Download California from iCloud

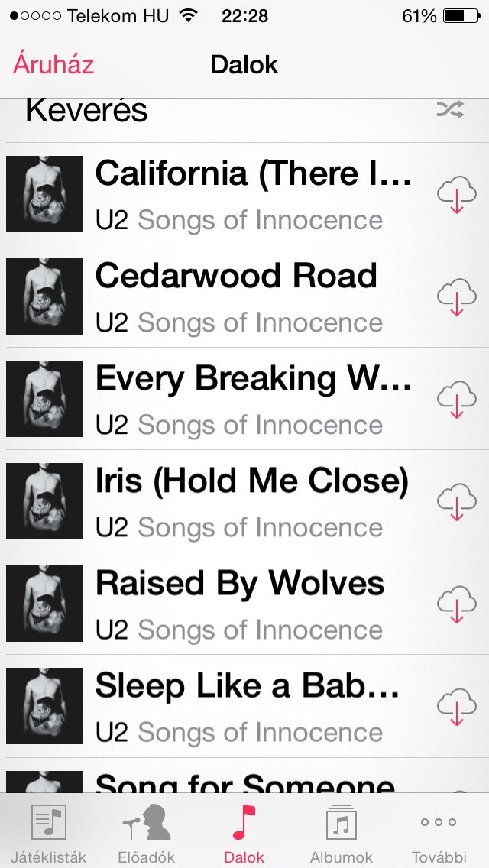coord(457,194)
